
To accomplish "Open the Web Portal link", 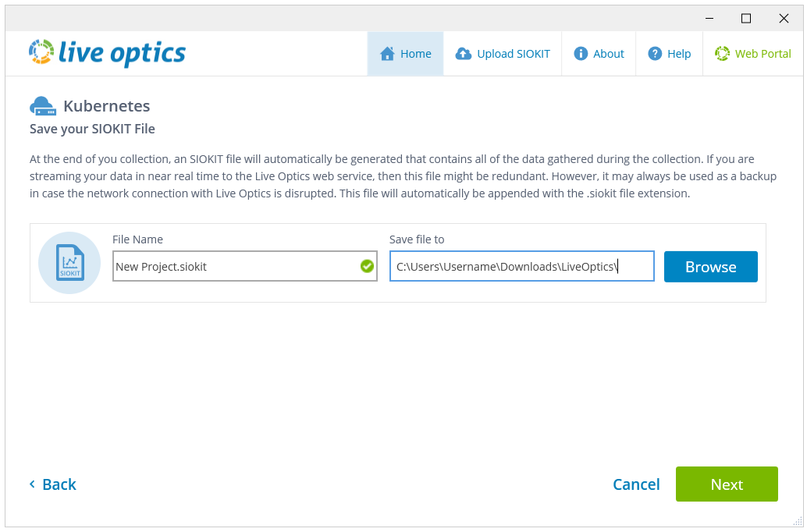I will 753,54.
